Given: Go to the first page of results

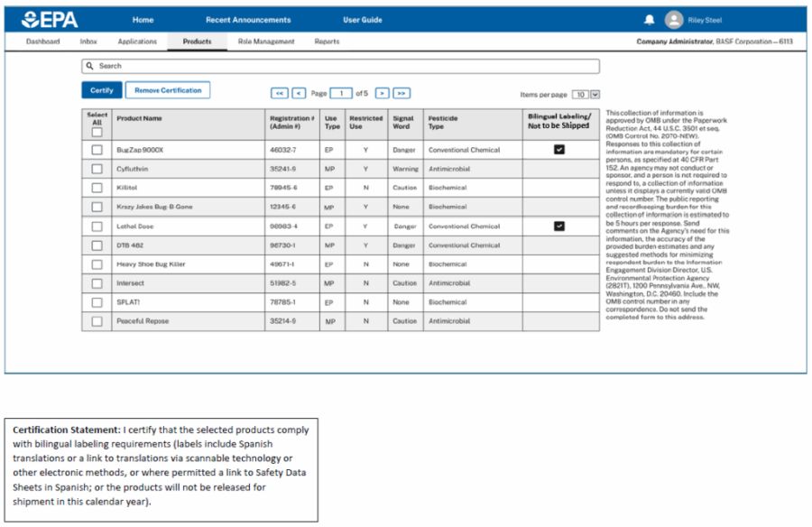Looking at the screenshot, I should 280,93.
